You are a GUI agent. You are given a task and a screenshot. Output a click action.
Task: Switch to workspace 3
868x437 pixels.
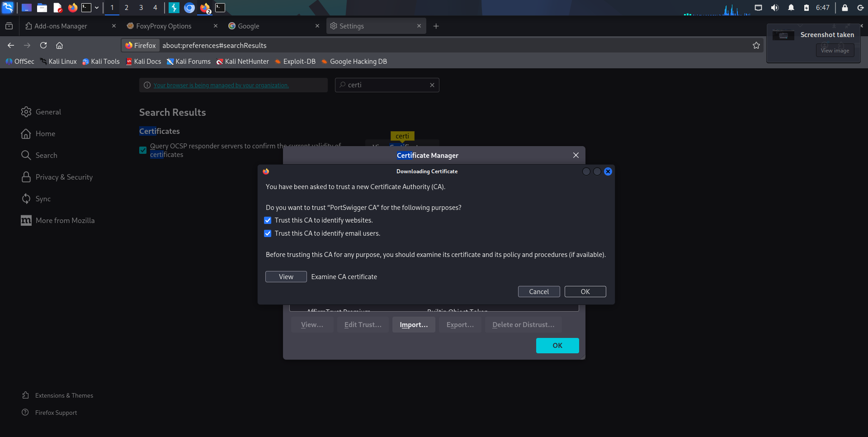coord(141,8)
